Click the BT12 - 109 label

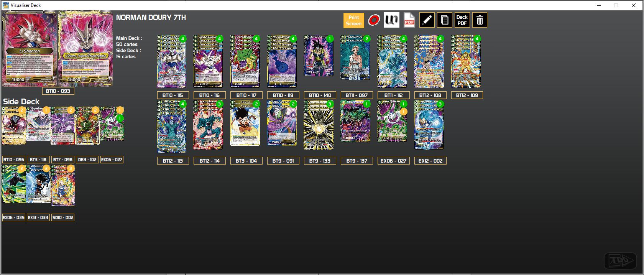click(x=467, y=95)
